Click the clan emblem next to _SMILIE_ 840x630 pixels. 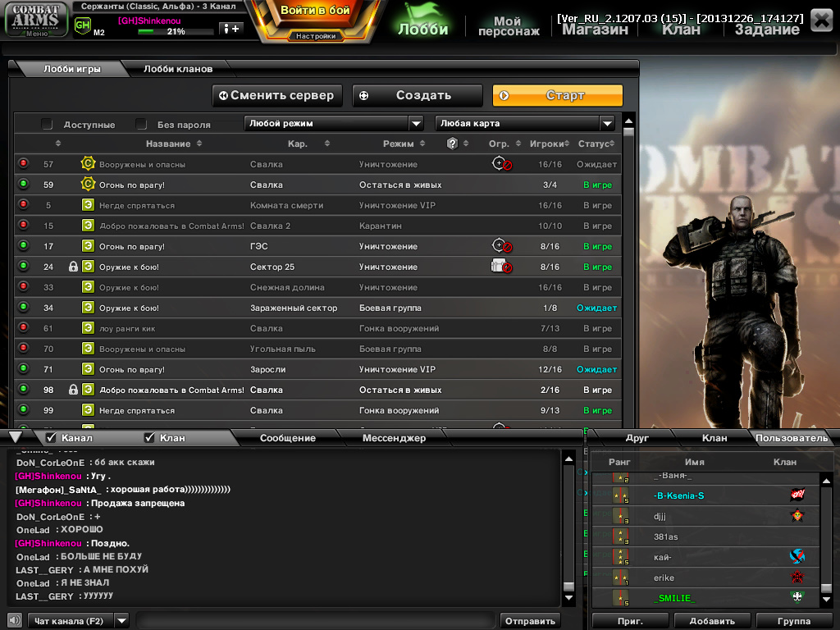(x=797, y=597)
